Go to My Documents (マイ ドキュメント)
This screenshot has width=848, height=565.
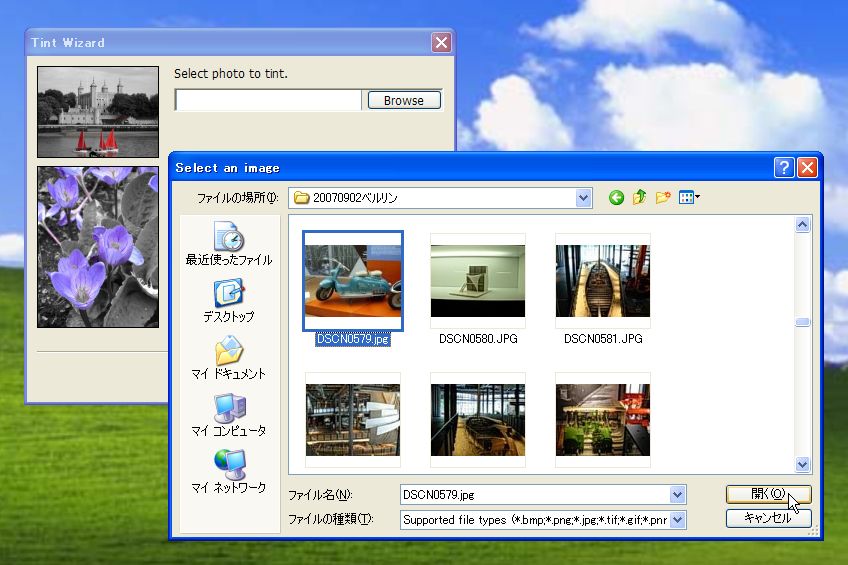pyautogui.click(x=229, y=358)
